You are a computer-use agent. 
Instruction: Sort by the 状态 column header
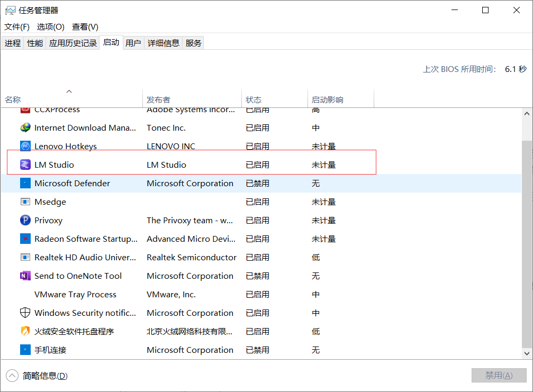pyautogui.click(x=275, y=98)
